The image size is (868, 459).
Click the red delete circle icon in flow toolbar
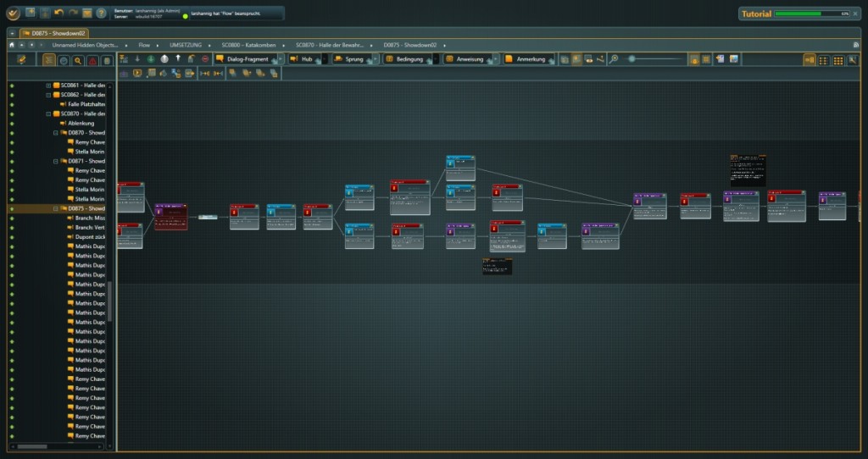[205, 59]
